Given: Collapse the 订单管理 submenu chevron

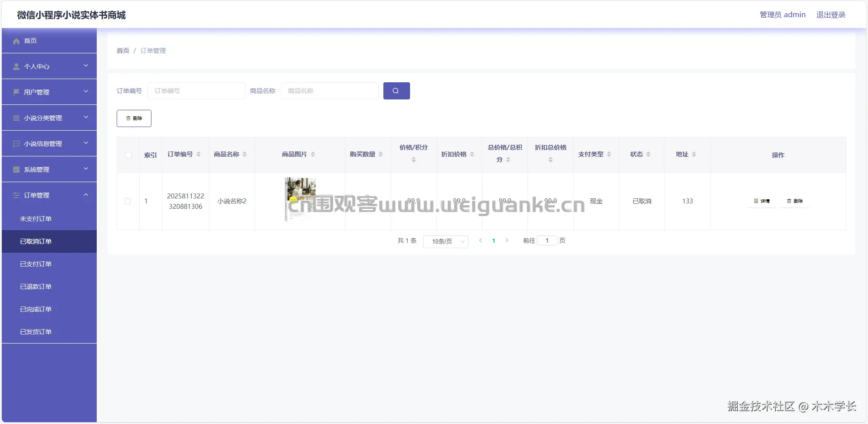Looking at the screenshot, I should tap(85, 195).
